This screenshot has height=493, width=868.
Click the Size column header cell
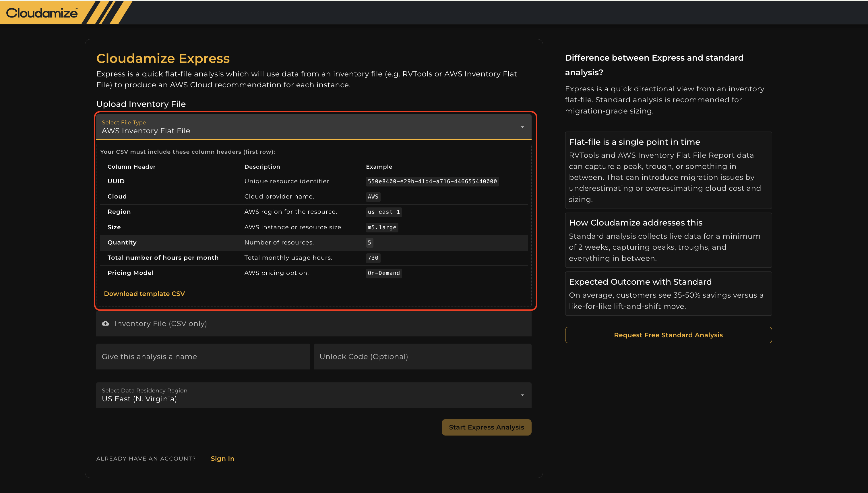[114, 227]
